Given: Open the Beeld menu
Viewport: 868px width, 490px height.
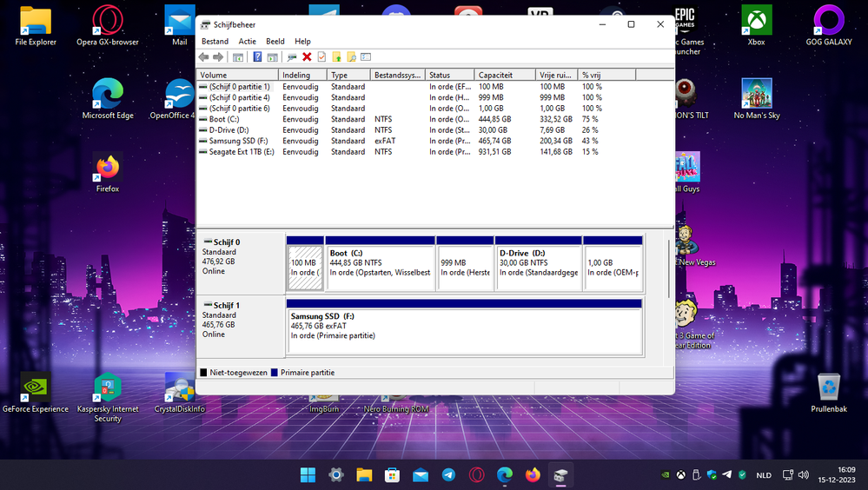Looking at the screenshot, I should 275,41.
